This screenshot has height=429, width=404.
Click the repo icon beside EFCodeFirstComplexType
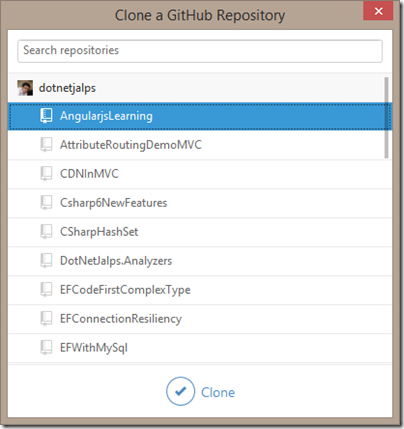[x=46, y=290]
